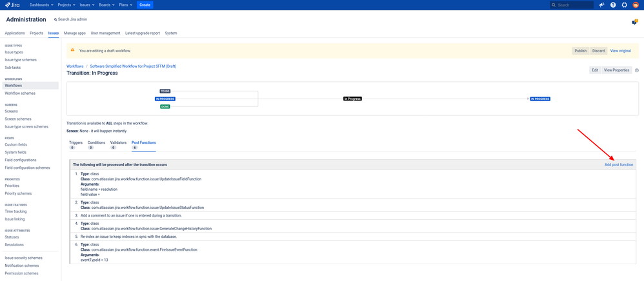Discard the draft workflow
644x281 pixels.
598,51
